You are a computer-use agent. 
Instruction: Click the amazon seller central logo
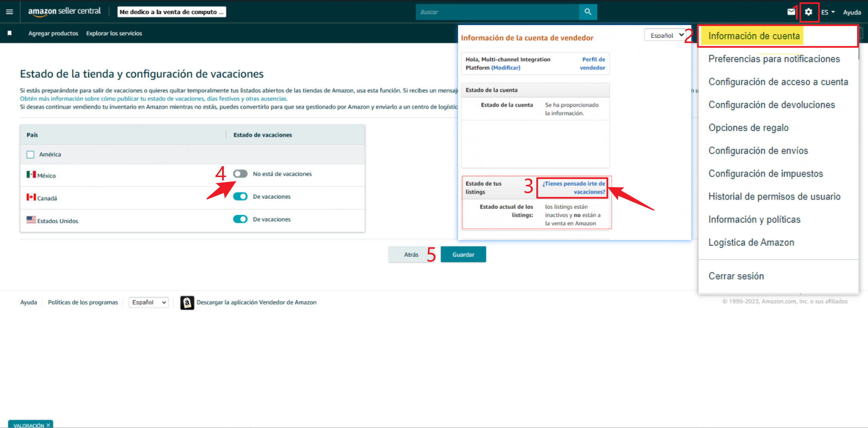[64, 12]
